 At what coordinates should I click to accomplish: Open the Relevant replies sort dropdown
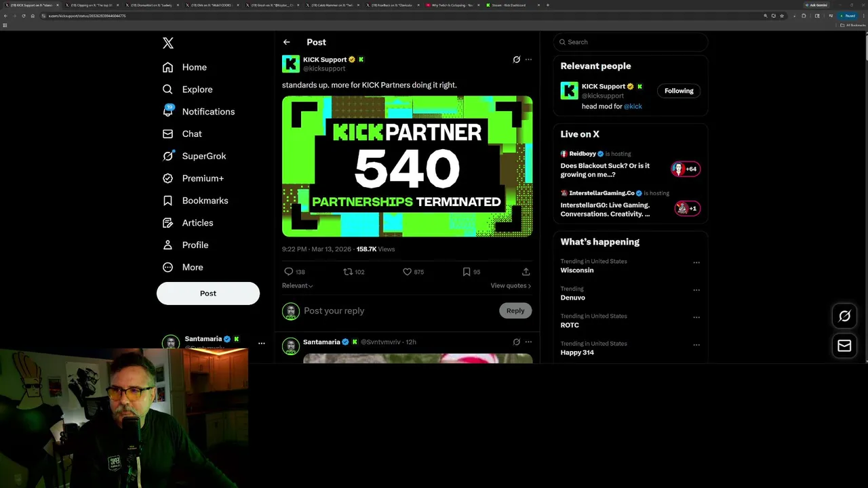point(297,285)
